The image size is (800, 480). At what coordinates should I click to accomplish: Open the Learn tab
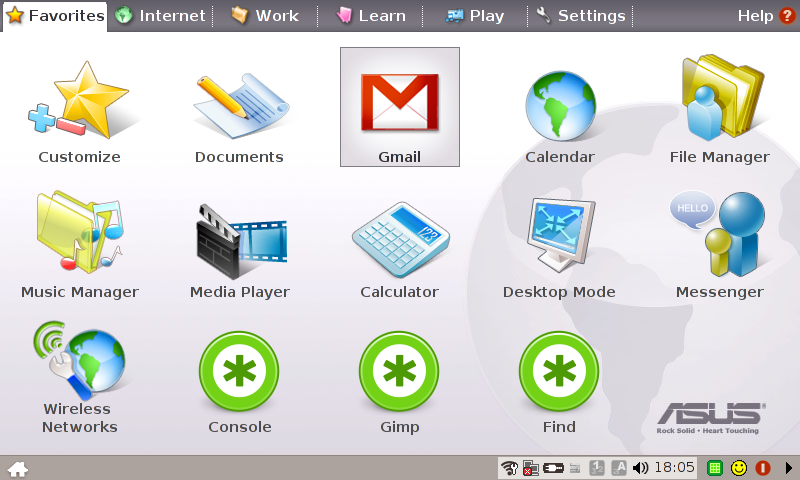[370, 16]
